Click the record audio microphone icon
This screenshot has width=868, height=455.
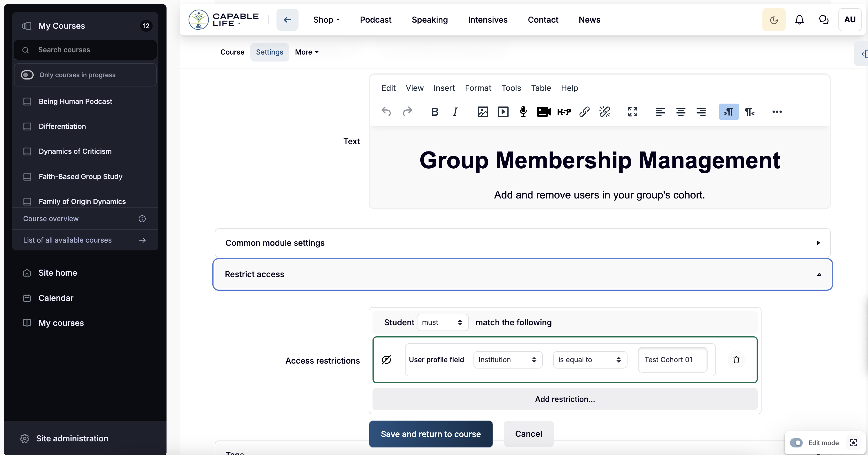pos(523,111)
